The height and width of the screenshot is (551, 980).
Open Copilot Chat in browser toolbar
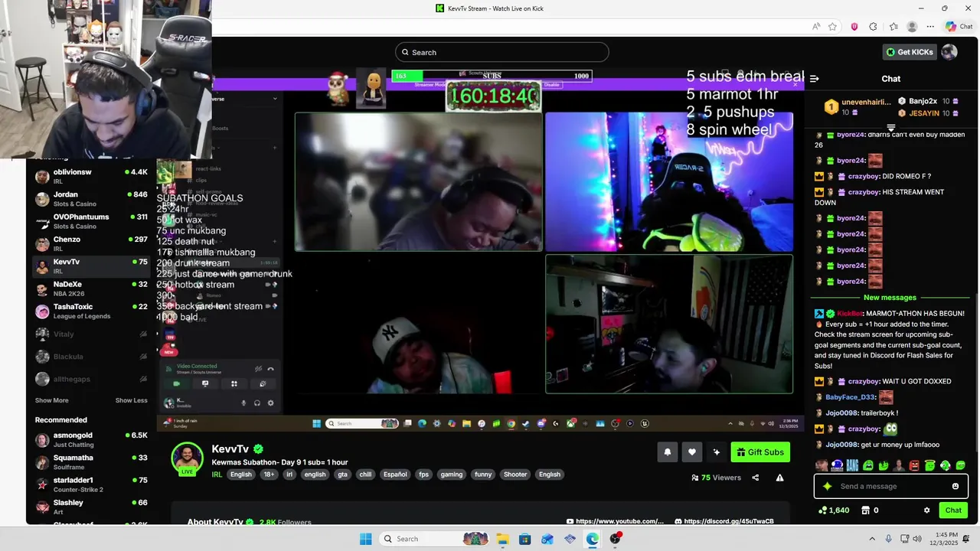point(959,27)
